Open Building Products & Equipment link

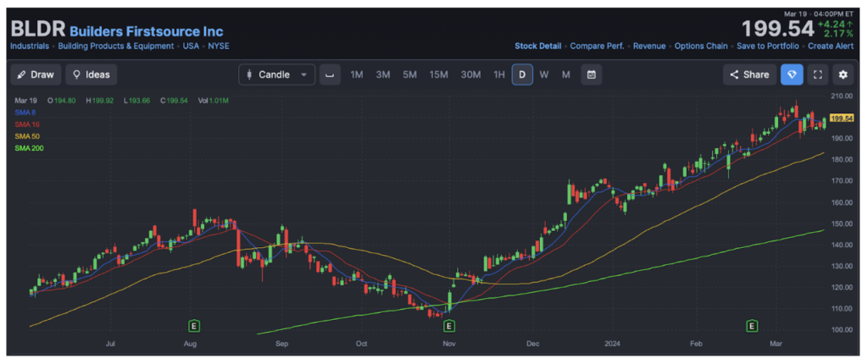pos(115,46)
